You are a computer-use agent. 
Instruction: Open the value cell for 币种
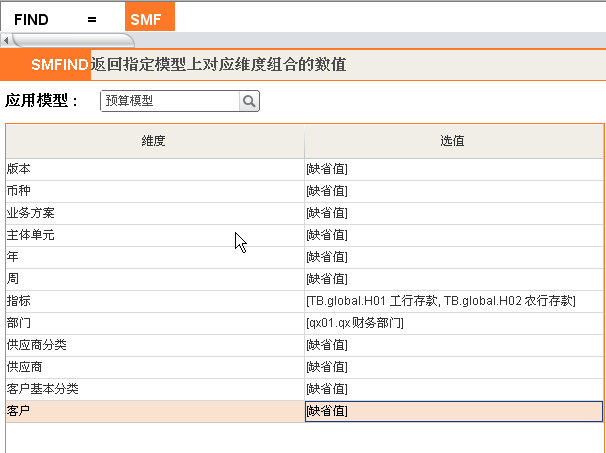point(454,191)
